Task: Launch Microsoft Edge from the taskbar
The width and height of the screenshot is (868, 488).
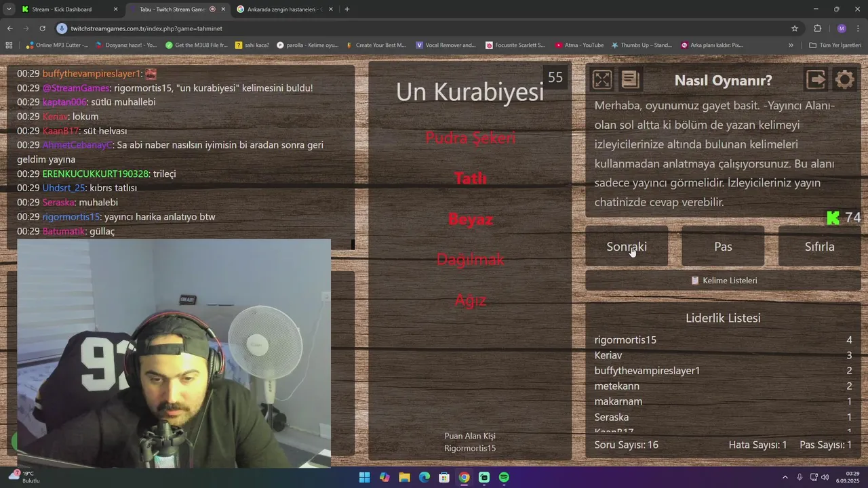Action: 425,477
